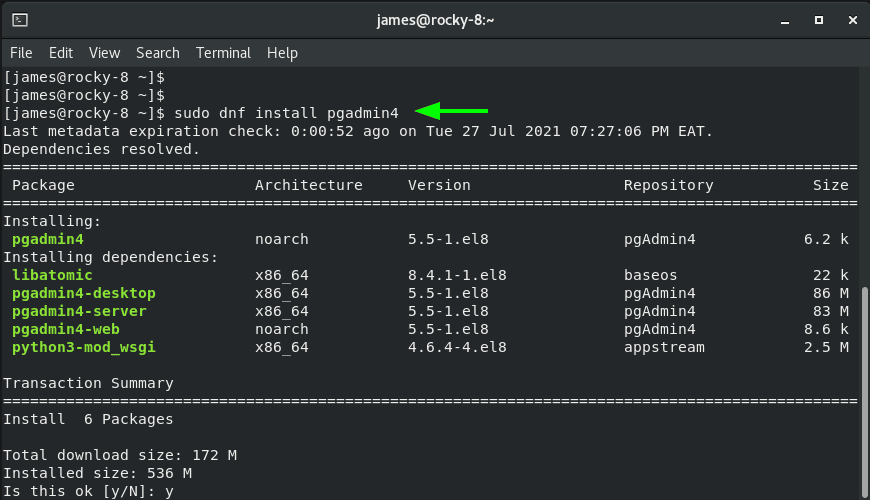The width and height of the screenshot is (870, 500).
Task: Click the 'Dependencies resolved.' line
Action: (x=101, y=149)
